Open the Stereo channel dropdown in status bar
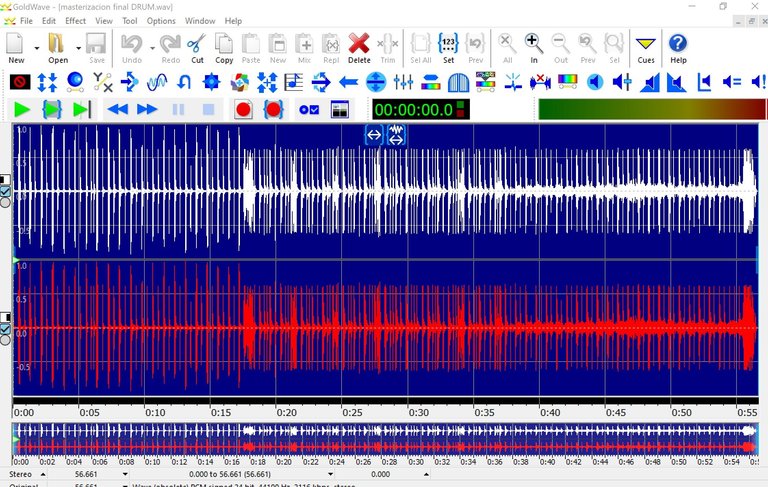Image resolution: width=768 pixels, height=487 pixels. pos(43,474)
